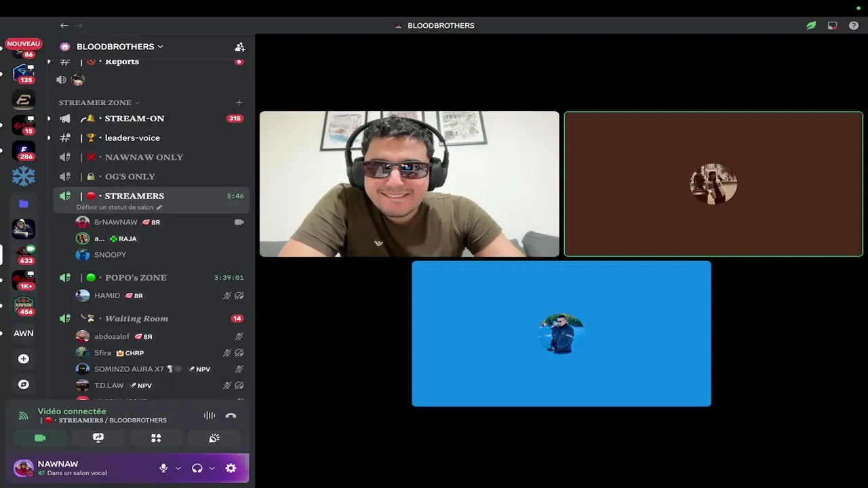Open the NAWNAW server with 456 badge

pos(24,306)
